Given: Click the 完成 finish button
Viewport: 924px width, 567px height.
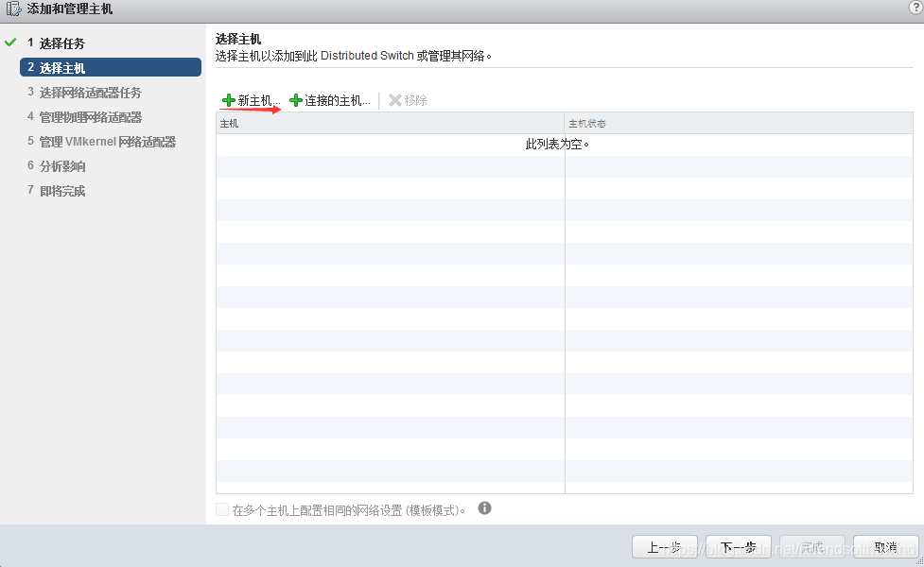Looking at the screenshot, I should click(x=812, y=547).
